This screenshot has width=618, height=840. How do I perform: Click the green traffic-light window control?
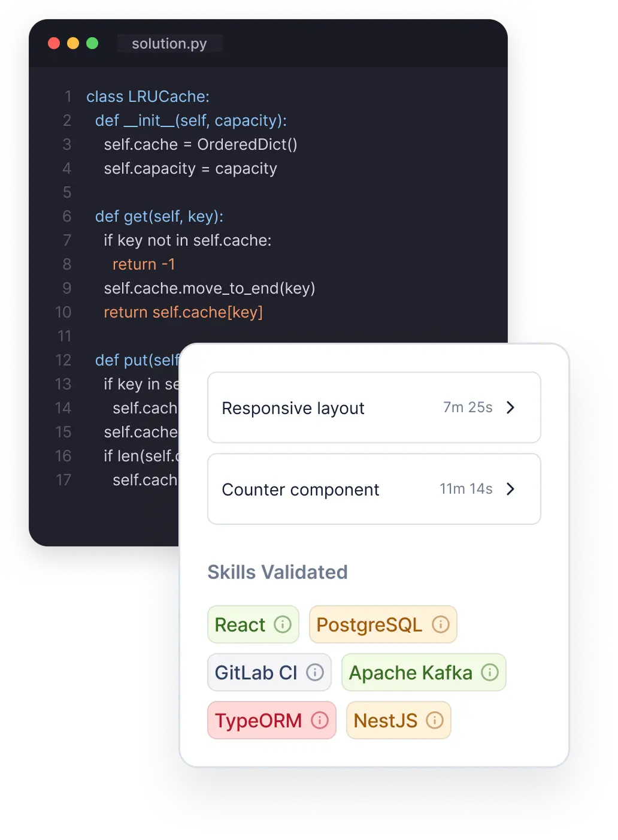tap(93, 43)
